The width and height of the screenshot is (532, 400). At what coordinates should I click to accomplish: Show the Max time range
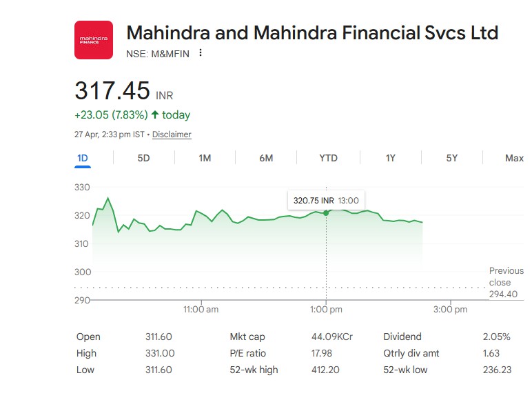coord(513,158)
